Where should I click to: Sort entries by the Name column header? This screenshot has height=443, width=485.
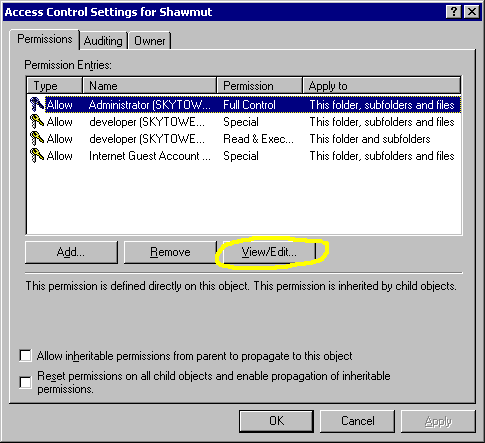(x=150, y=86)
